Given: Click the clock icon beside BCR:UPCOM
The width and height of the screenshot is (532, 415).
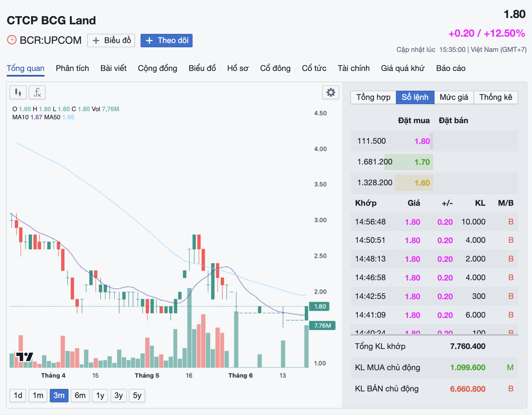Looking at the screenshot, I should [12, 40].
